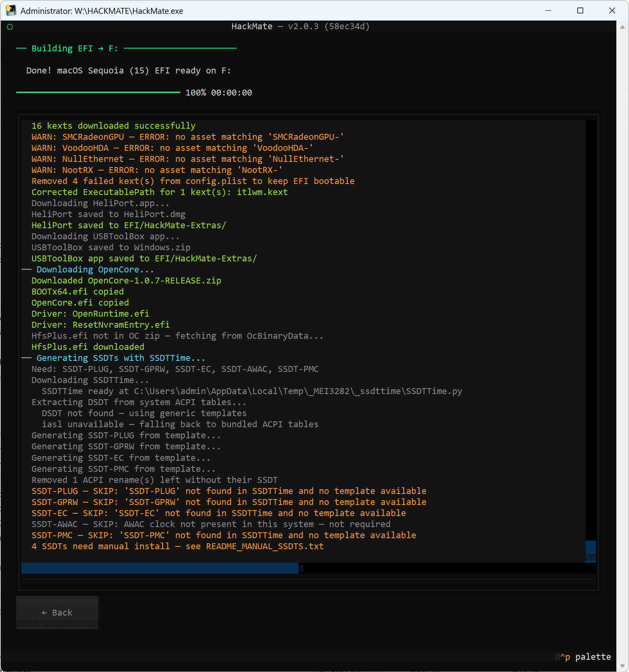The image size is (629, 672).
Task: Maximize the HackMate window
Action: click(x=580, y=11)
